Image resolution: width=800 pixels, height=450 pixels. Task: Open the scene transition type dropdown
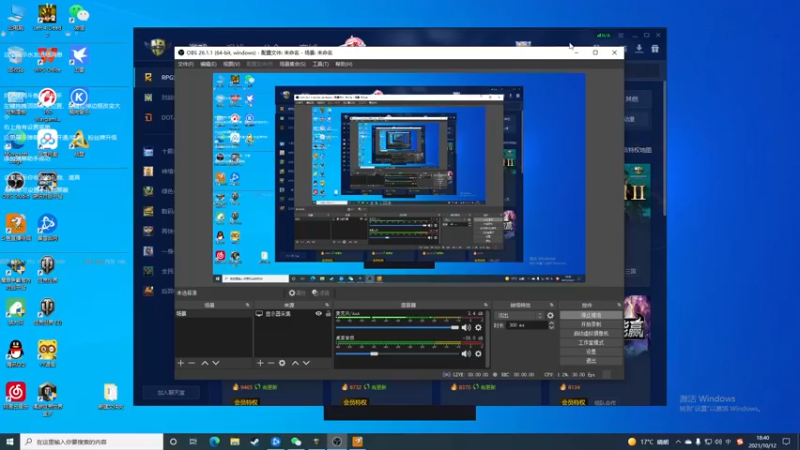pos(519,315)
